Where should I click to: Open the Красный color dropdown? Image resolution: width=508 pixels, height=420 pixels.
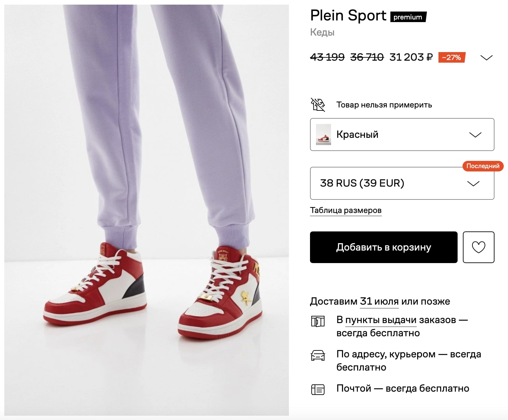coord(402,135)
